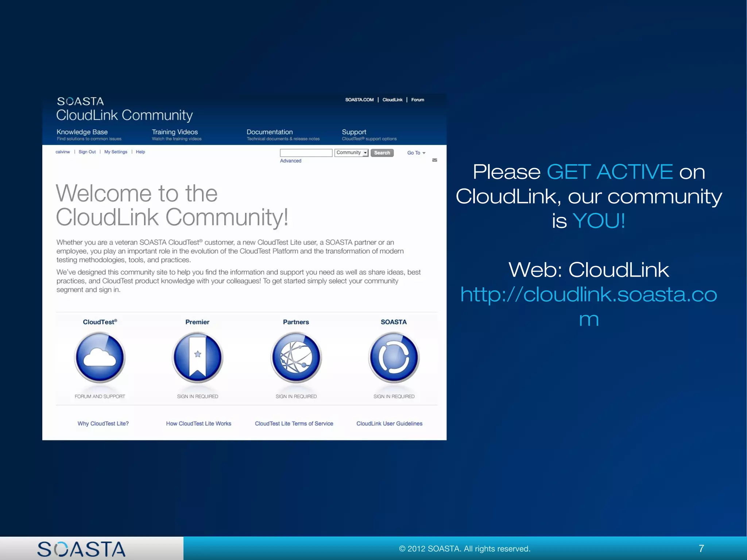Click the Premier bookmark star icon
Image resolution: width=747 pixels, height=560 pixels.
(x=197, y=357)
